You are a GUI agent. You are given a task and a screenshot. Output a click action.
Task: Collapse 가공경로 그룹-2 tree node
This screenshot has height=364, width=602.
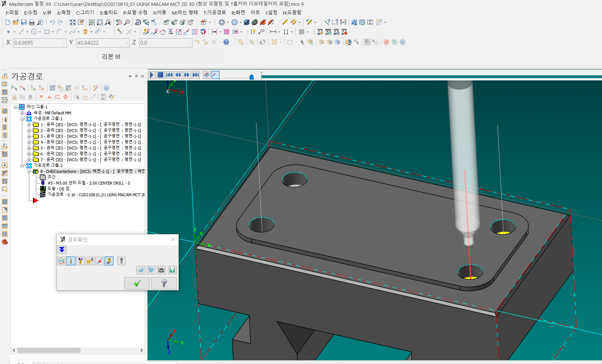22,166
